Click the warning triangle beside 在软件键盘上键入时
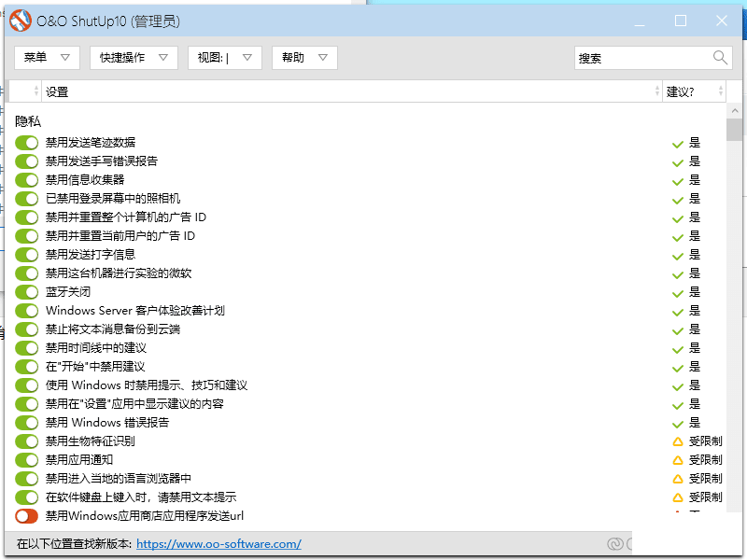Screen dimensions: 747x560 tap(678, 497)
